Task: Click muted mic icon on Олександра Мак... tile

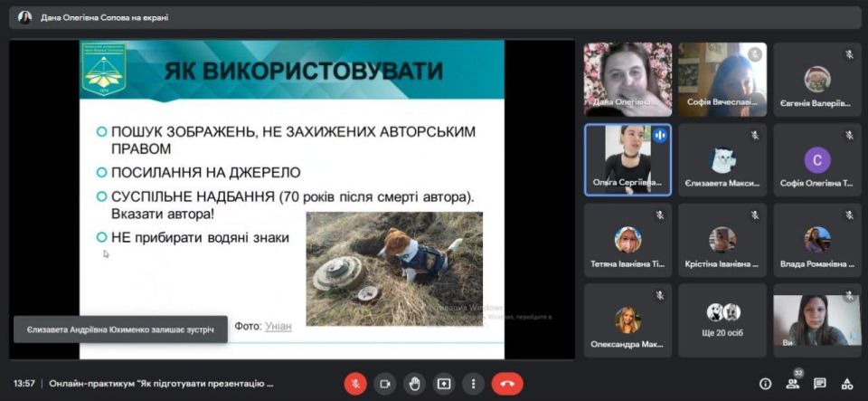Action: 660,295
